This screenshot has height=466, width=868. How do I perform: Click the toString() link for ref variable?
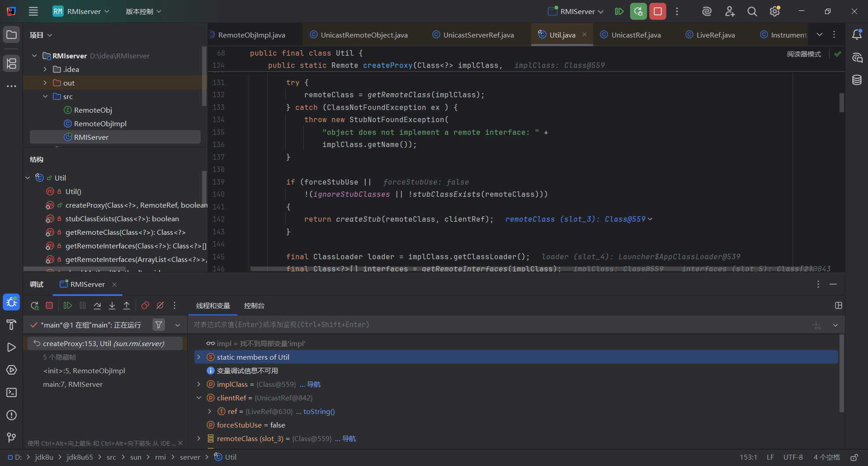coord(319,411)
